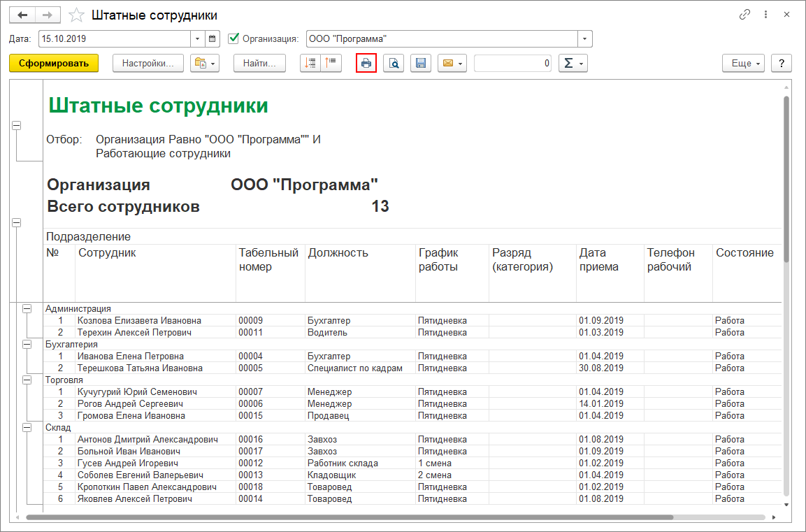
Task: Click the Специалист по кадрам cell
Action: [x=360, y=368]
